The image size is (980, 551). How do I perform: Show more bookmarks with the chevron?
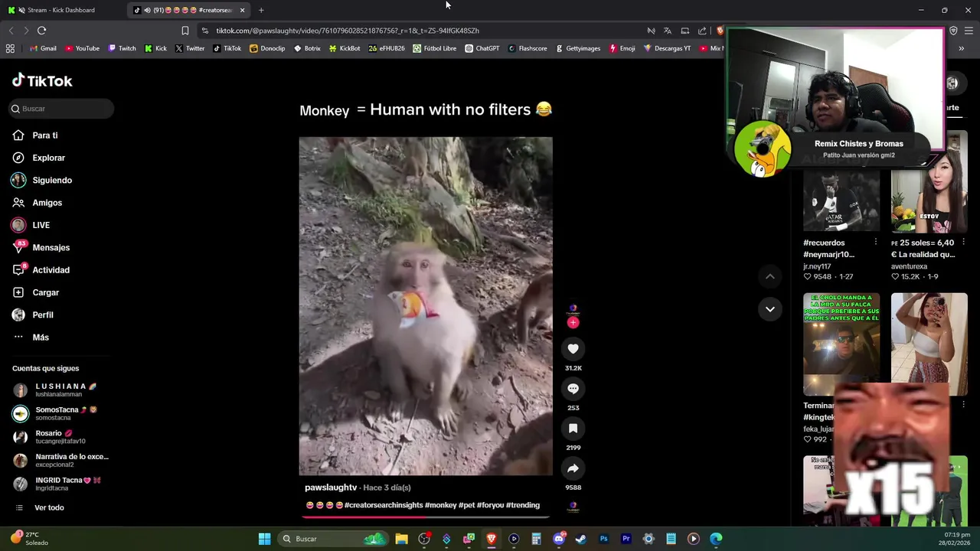[962, 48]
